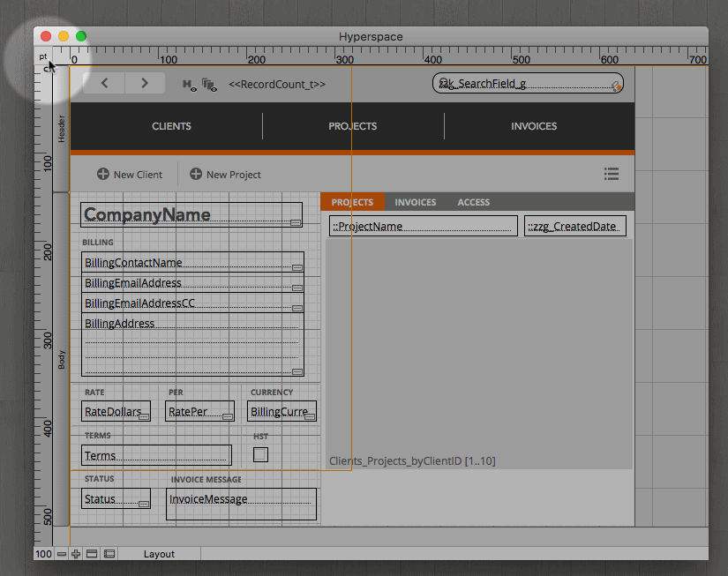This screenshot has width=728, height=576.
Task: Open CLIENTS in the black navigation bar
Action: (171, 126)
